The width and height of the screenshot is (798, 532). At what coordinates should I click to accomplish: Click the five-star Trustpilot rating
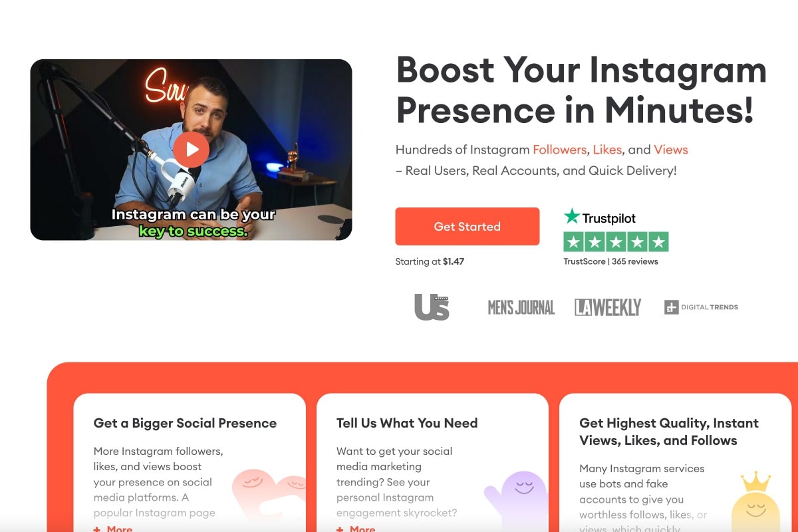click(x=616, y=241)
